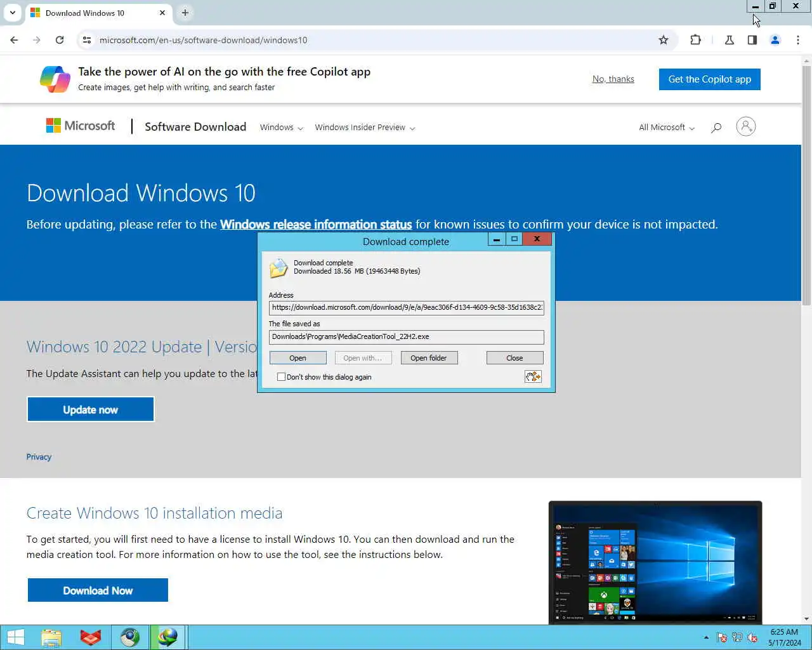Screen dimensions: 812x650
Task: Open the Extensions puzzle icon
Action: click(x=696, y=40)
